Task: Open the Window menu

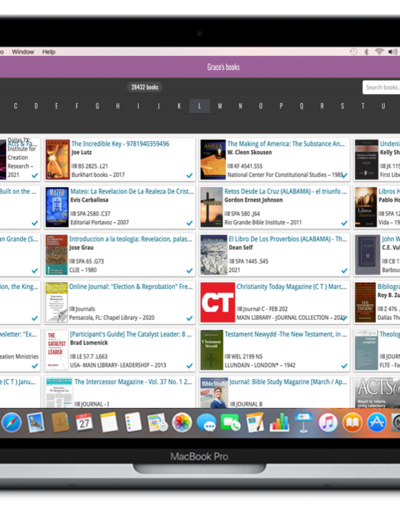Action: (x=23, y=52)
